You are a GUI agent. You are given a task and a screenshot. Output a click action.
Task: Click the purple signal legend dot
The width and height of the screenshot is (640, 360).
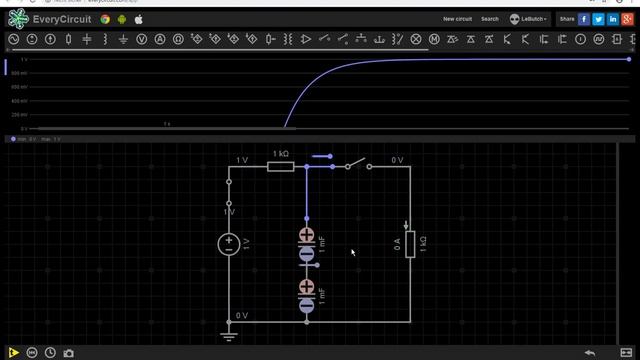tap(13, 139)
